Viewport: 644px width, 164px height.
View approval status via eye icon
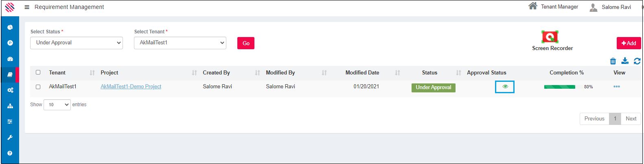pyautogui.click(x=505, y=87)
